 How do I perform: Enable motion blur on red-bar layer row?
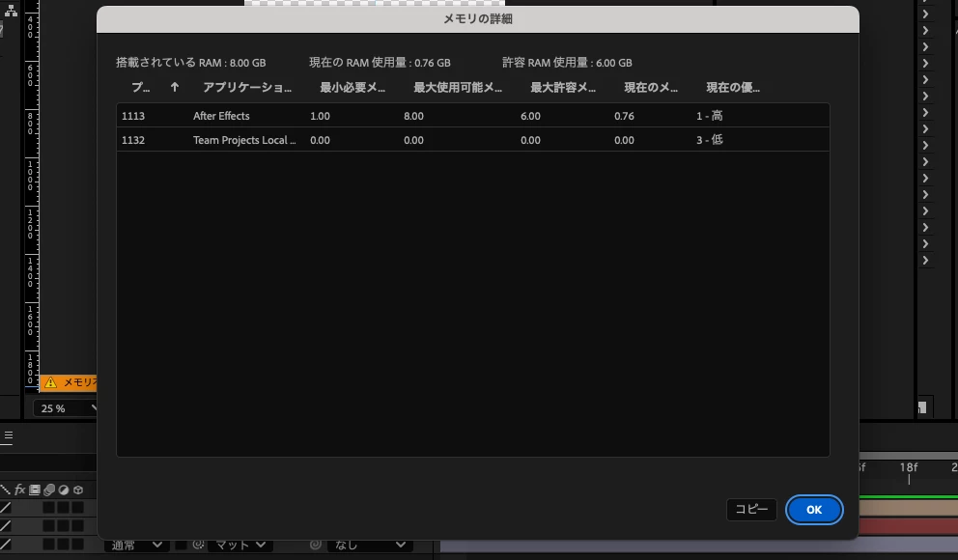(49, 526)
